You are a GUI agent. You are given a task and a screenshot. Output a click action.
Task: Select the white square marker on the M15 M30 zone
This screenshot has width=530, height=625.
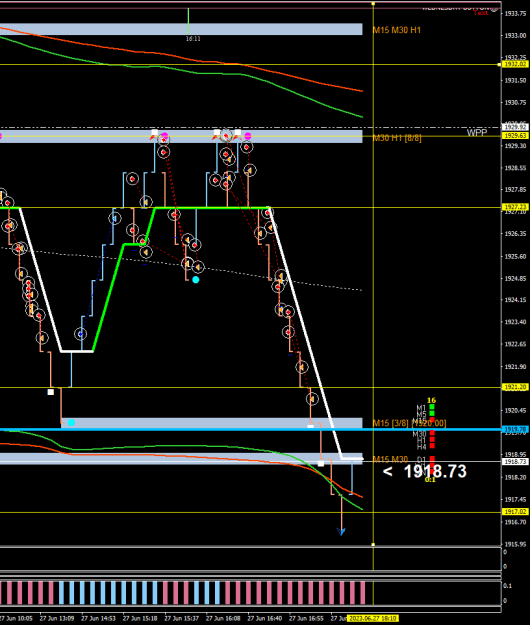click(x=321, y=463)
